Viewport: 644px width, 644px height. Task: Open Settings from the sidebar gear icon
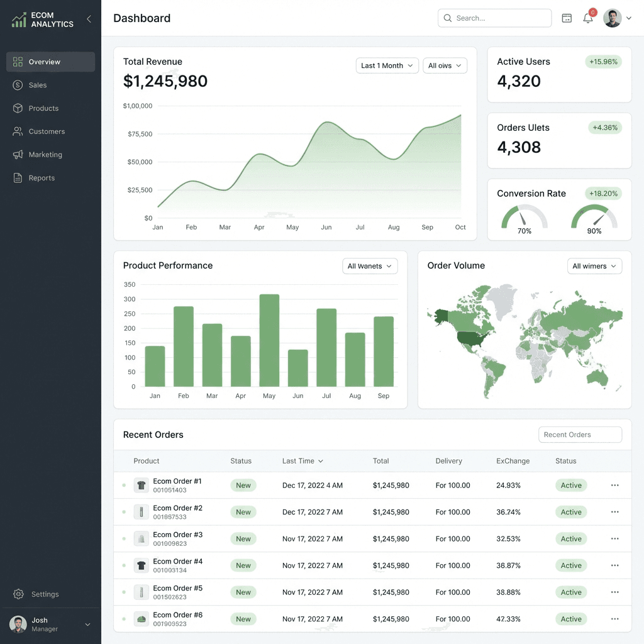pyautogui.click(x=19, y=594)
